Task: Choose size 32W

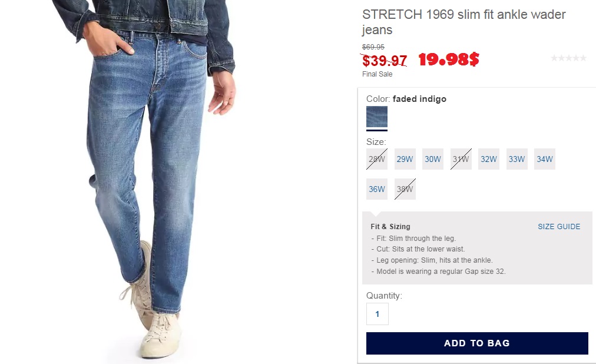Action: tap(489, 159)
